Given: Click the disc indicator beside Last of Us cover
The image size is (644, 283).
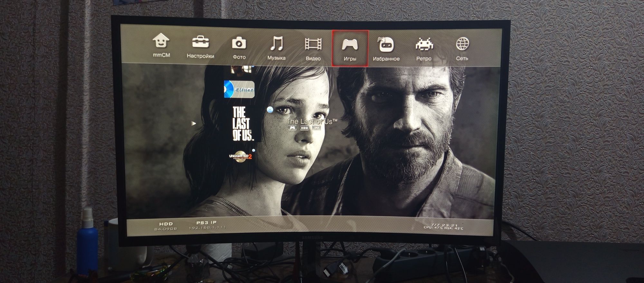Looking at the screenshot, I should click(x=270, y=110).
